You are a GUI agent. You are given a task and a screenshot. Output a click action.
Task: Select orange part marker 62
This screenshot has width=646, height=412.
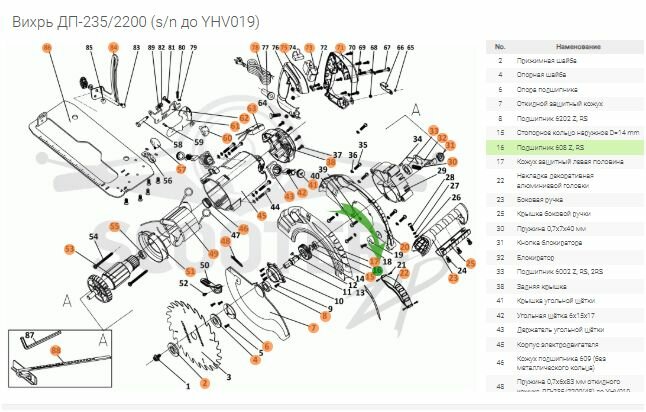coord(244,118)
